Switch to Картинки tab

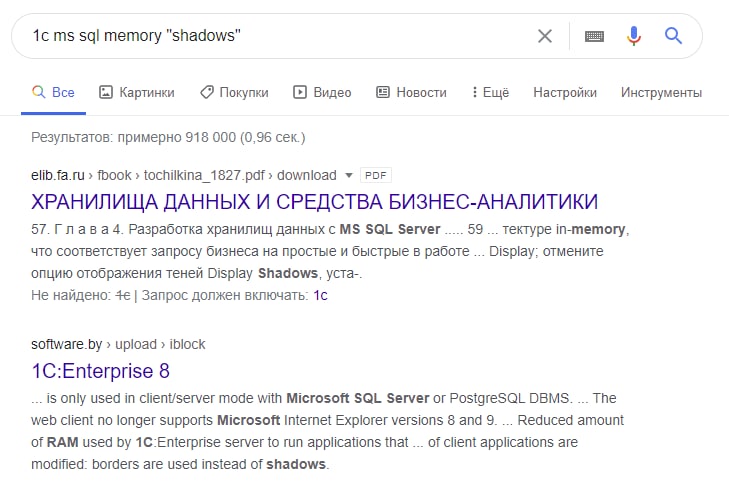(137, 92)
